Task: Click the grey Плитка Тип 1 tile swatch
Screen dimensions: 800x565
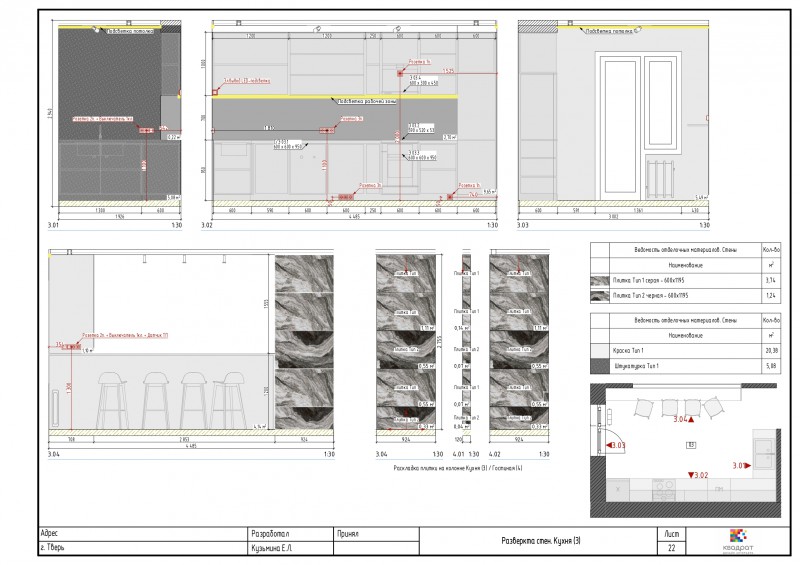Action: point(600,280)
